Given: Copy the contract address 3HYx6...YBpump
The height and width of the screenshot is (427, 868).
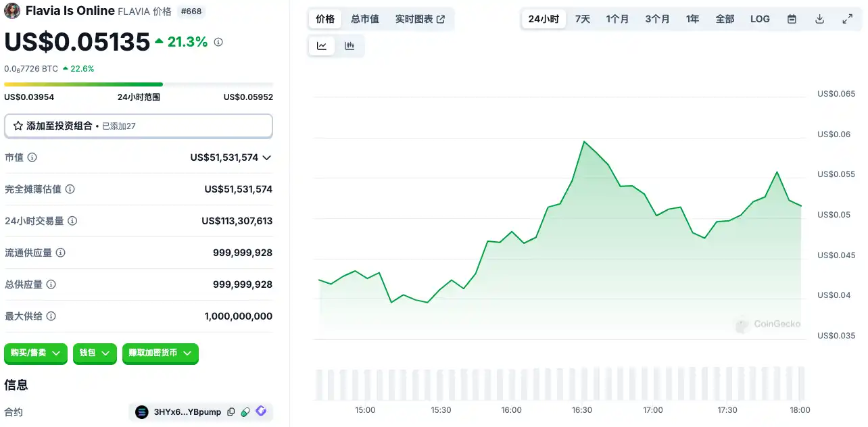Looking at the screenshot, I should point(231,412).
